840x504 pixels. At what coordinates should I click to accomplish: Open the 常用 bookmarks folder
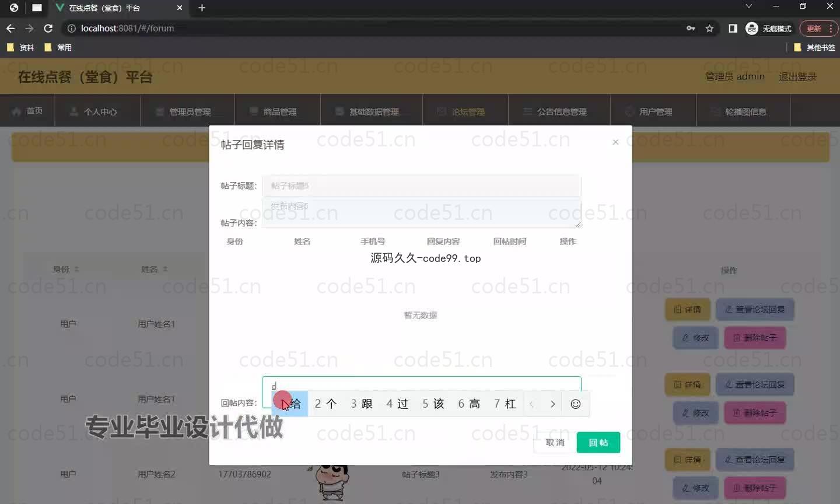(58, 47)
